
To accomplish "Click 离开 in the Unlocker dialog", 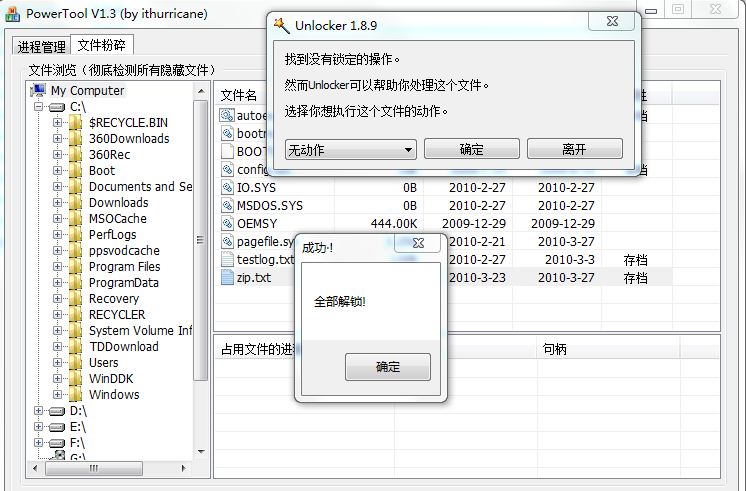I will (x=574, y=149).
